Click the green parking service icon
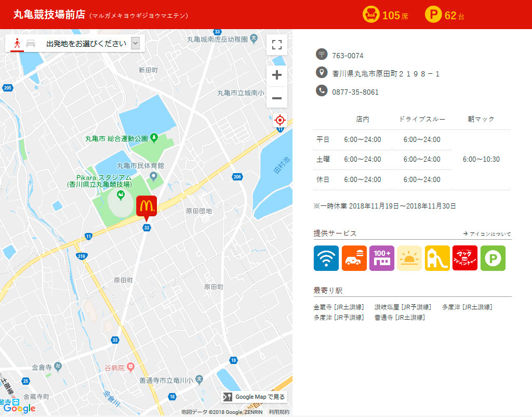 pyautogui.click(x=493, y=258)
